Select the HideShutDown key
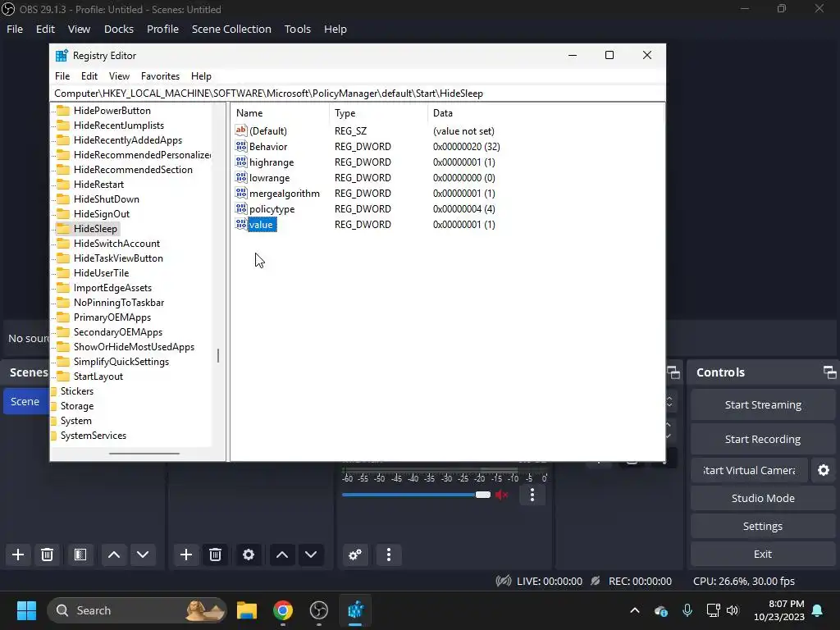 click(107, 199)
